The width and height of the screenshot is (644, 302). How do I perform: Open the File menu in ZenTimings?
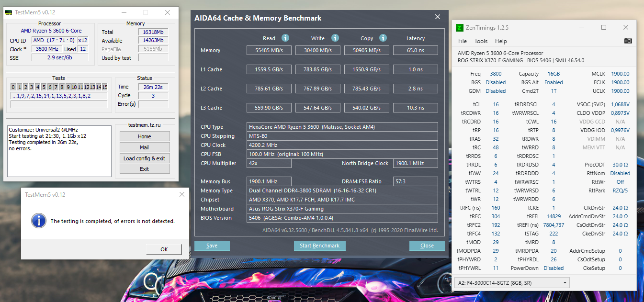(x=463, y=41)
